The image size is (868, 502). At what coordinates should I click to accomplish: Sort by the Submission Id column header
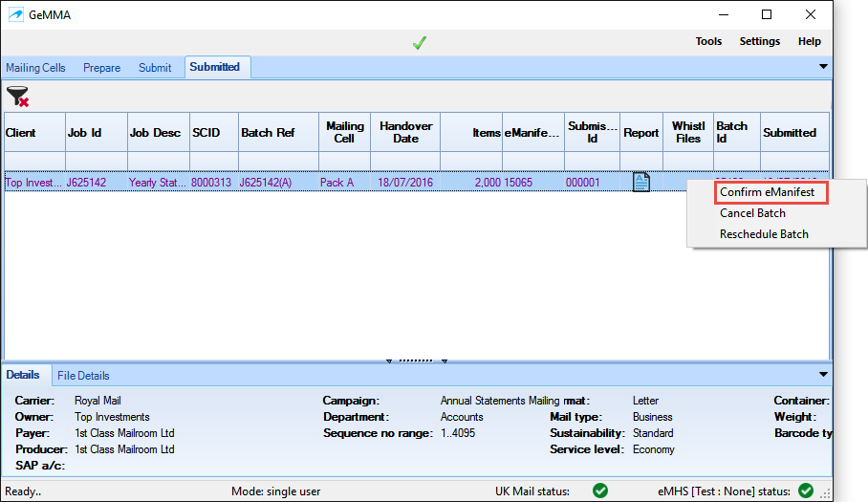point(593,132)
